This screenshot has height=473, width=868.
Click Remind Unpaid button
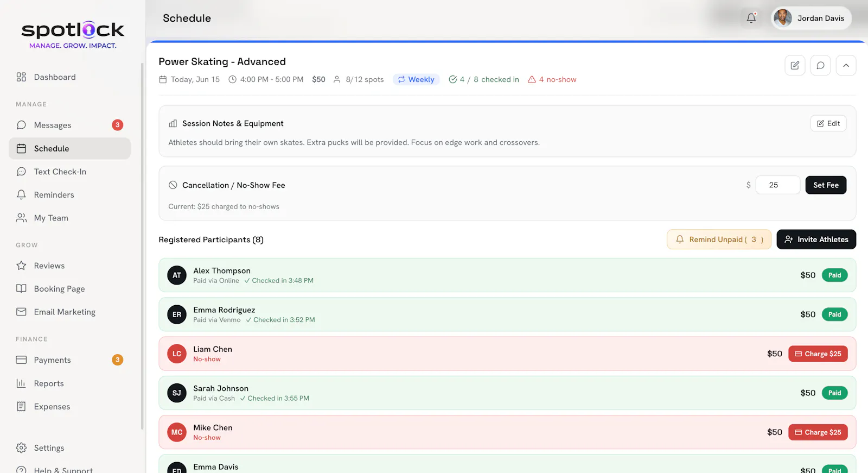point(719,239)
